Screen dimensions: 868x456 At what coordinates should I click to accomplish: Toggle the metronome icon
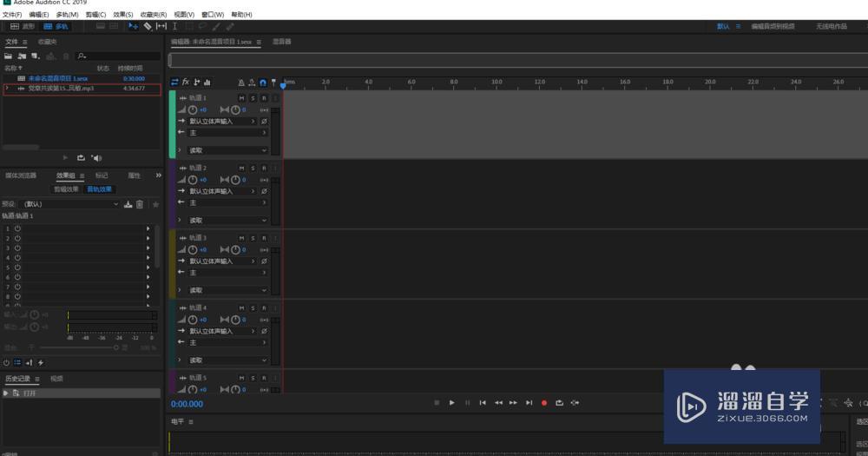pyautogui.click(x=240, y=83)
